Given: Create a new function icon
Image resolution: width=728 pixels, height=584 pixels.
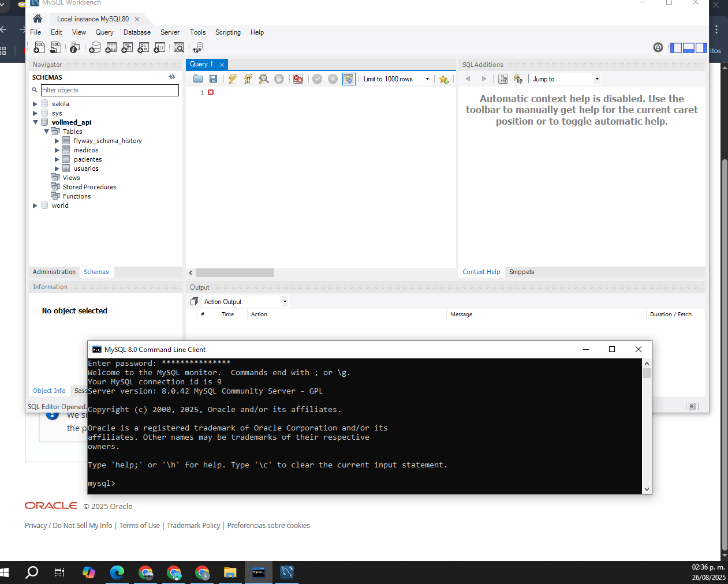Looking at the screenshot, I should coord(159,47).
